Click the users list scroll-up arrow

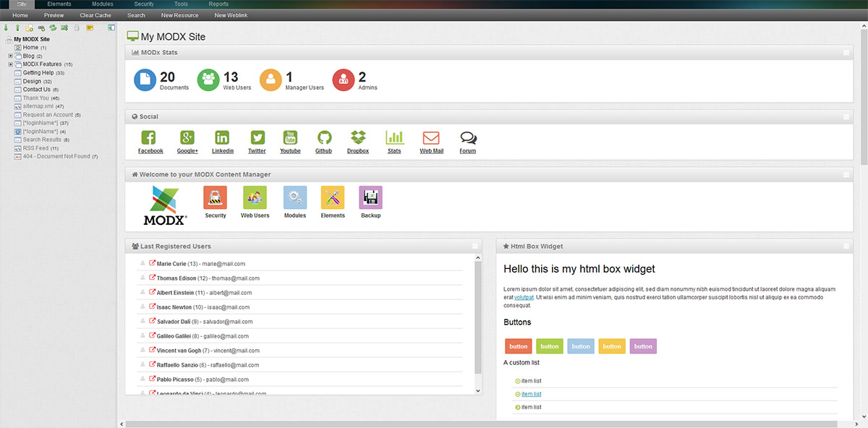click(477, 257)
